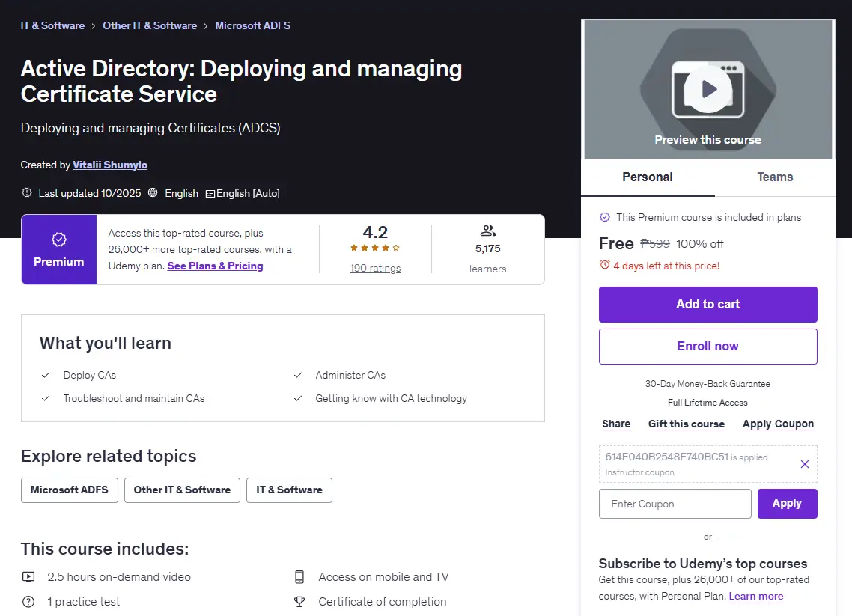
Task: Click the learners people icon
Action: pos(487,231)
